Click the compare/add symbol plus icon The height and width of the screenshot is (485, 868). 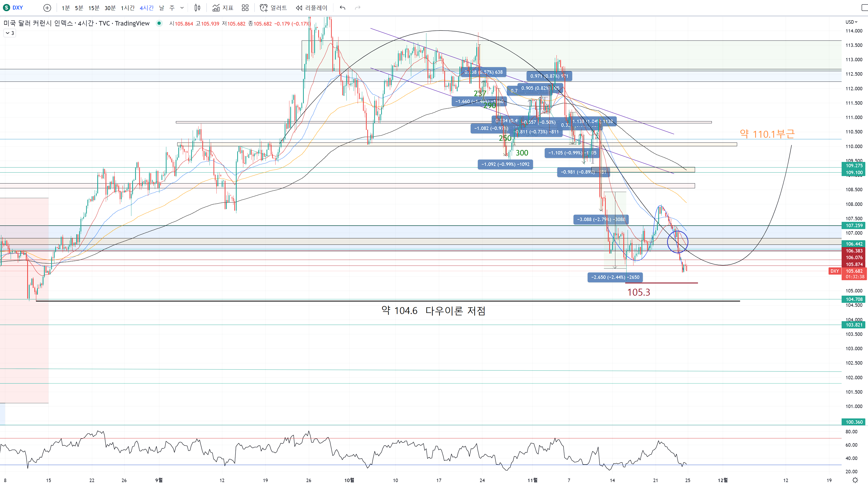[47, 8]
